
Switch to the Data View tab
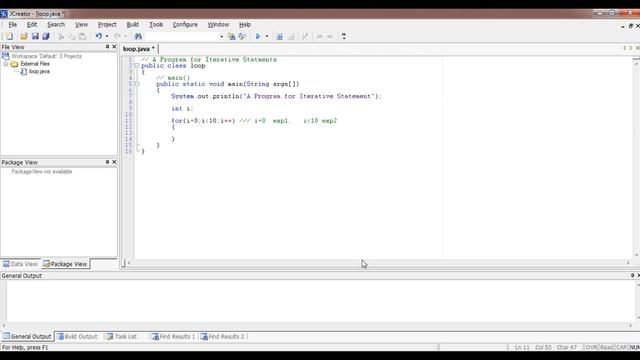tap(20, 264)
